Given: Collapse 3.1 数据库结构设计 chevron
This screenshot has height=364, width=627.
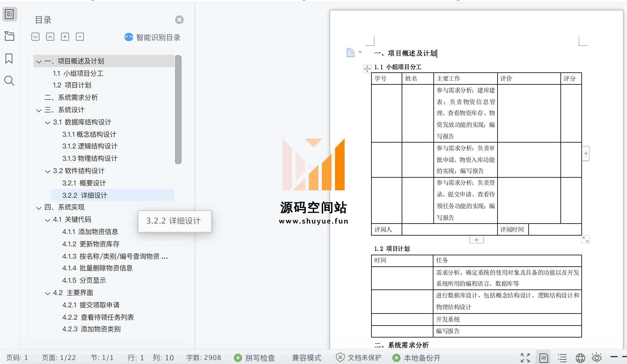Looking at the screenshot, I should pyautogui.click(x=47, y=122).
